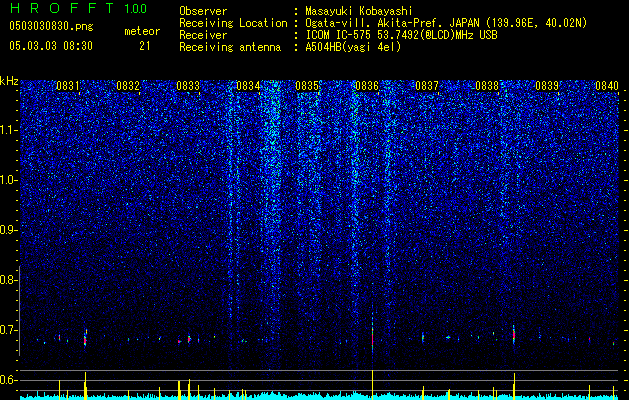Click the Ogata-vill. Akita-Pref. JAPAN location value

click(x=446, y=23)
